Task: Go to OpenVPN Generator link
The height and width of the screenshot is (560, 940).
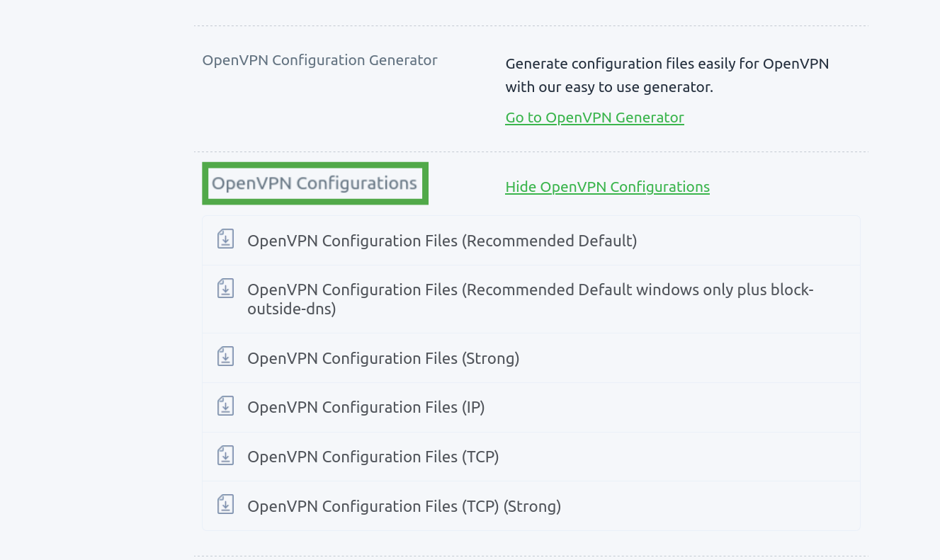Action: (594, 118)
